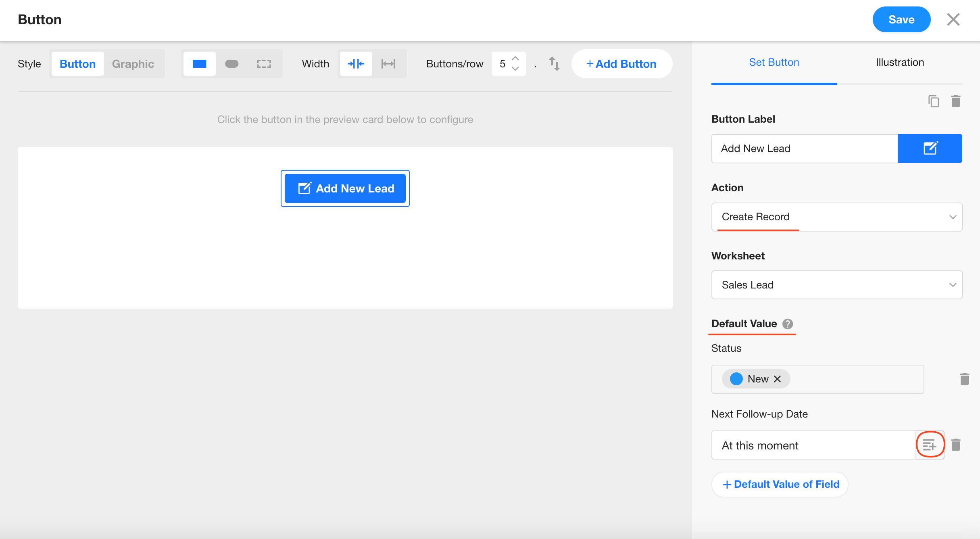Image resolution: width=980 pixels, height=539 pixels.
Task: Delete the button via top trash icon
Action: click(955, 101)
